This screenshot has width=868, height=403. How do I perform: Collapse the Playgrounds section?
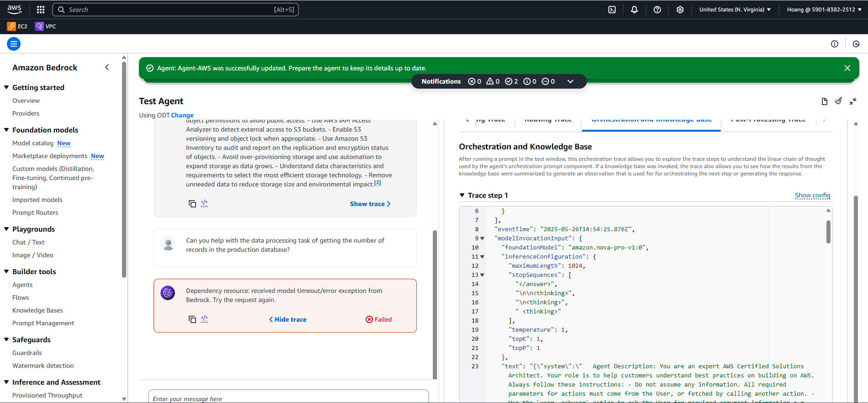click(x=6, y=229)
